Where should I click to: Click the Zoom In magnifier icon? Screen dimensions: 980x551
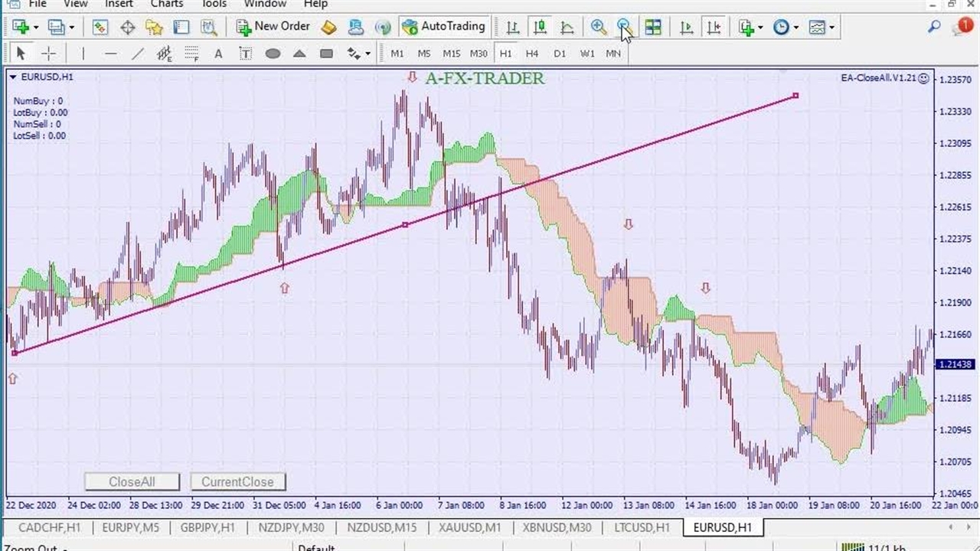598,28
